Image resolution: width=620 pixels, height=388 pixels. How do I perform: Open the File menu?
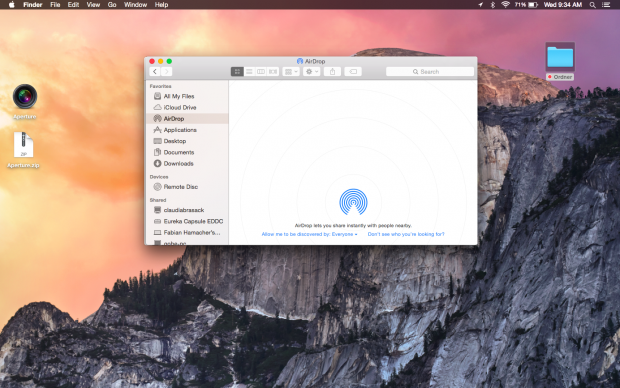pyautogui.click(x=55, y=5)
